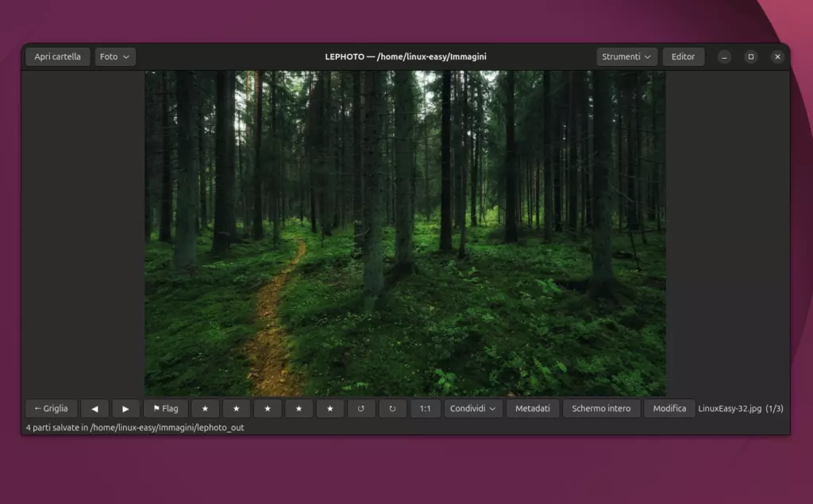The image size is (813, 504).
Task: Rotate image counterclockwise
Action: coord(361,409)
